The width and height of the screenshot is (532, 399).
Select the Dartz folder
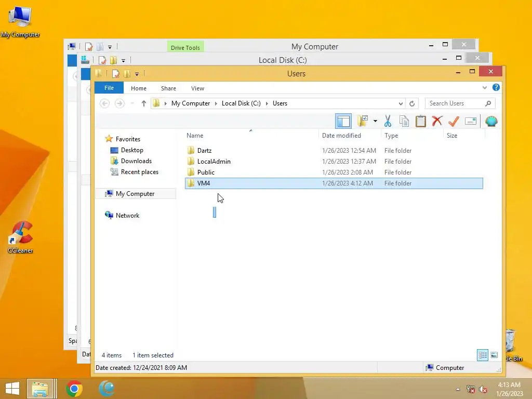(x=204, y=150)
